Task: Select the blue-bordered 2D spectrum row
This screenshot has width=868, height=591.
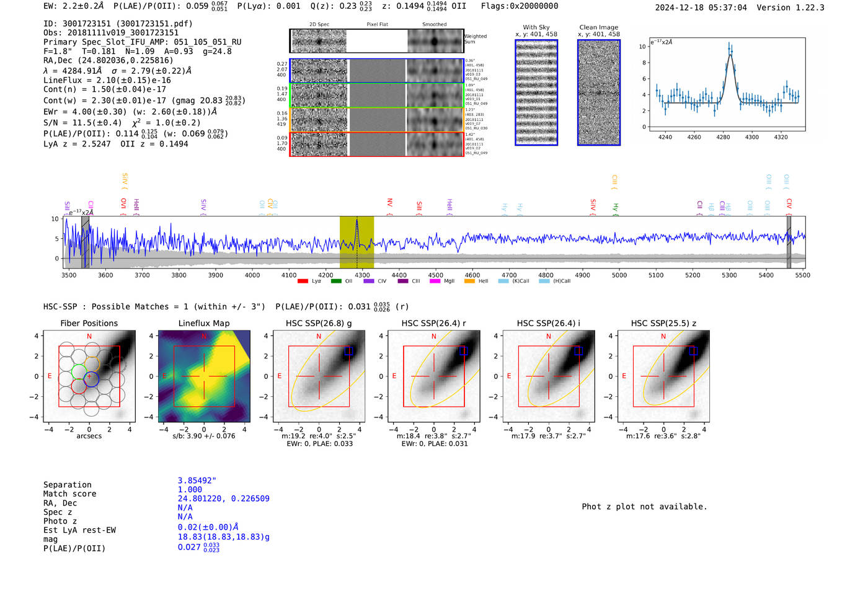Action: [x=376, y=71]
